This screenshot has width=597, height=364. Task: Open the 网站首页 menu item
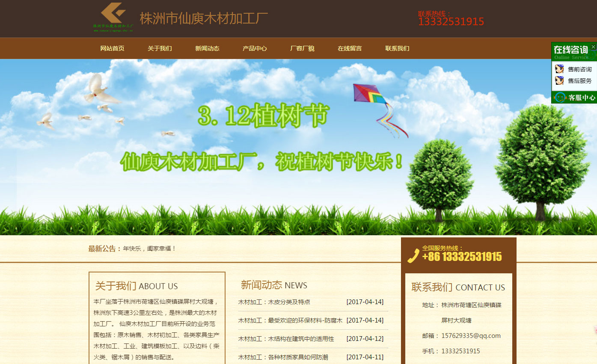point(112,48)
